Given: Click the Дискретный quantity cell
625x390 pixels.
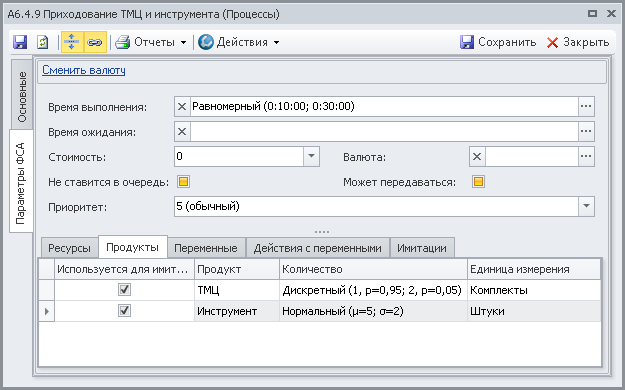Looking at the screenshot, I should (373, 290).
